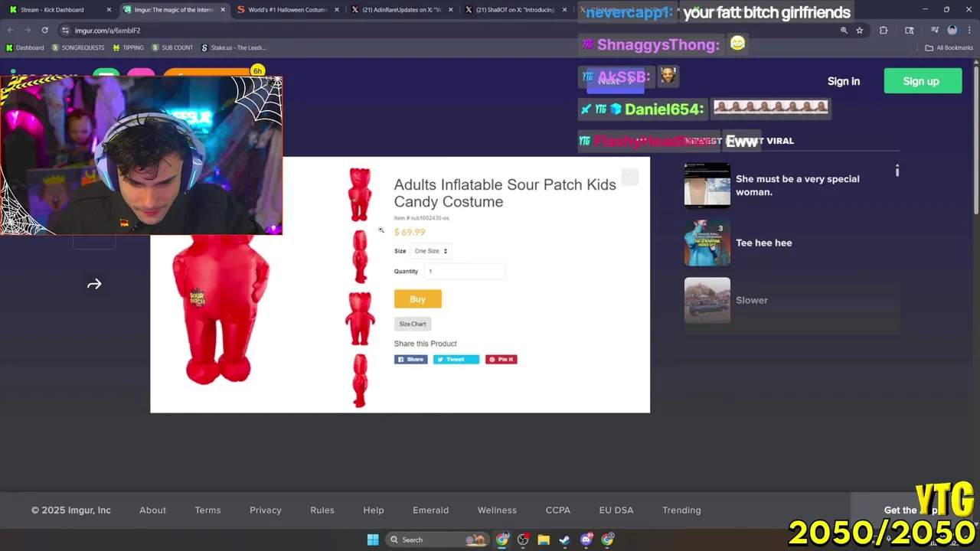Screen dimensions: 980x551
Task: Open the Help footer link
Action: (x=374, y=510)
